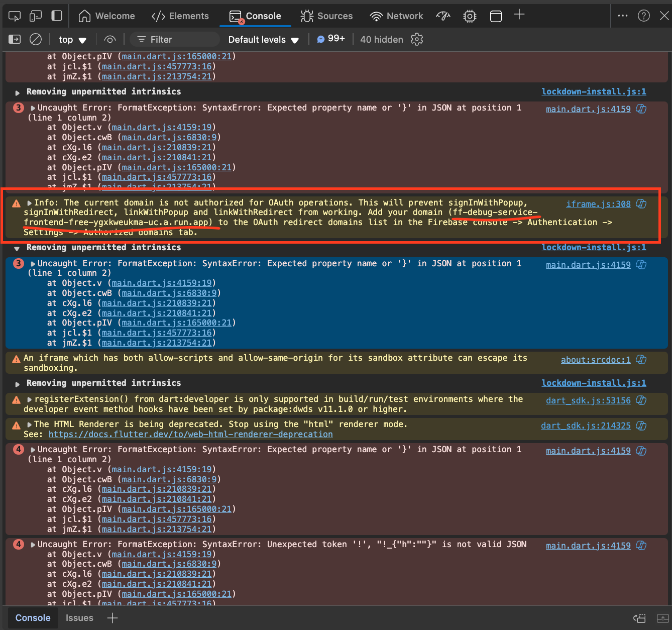Open DevTools help with the question mark icon
672x630 pixels.
click(x=644, y=16)
